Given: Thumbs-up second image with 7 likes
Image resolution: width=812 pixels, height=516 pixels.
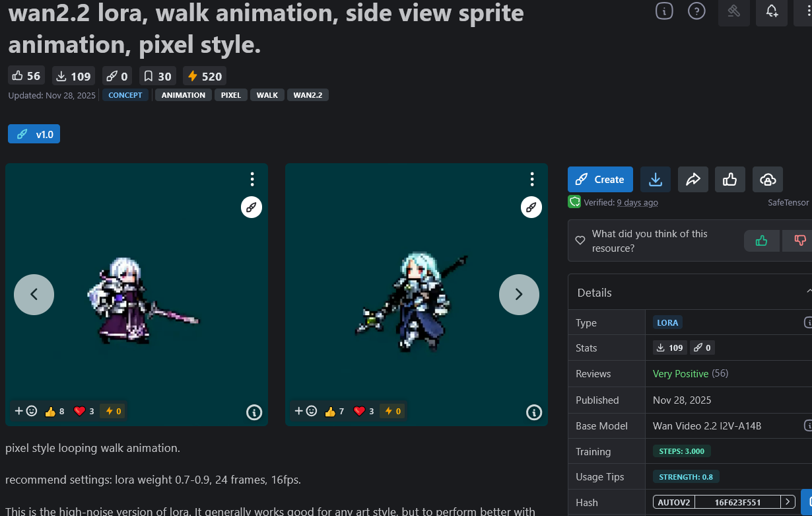Looking at the screenshot, I should tap(335, 411).
